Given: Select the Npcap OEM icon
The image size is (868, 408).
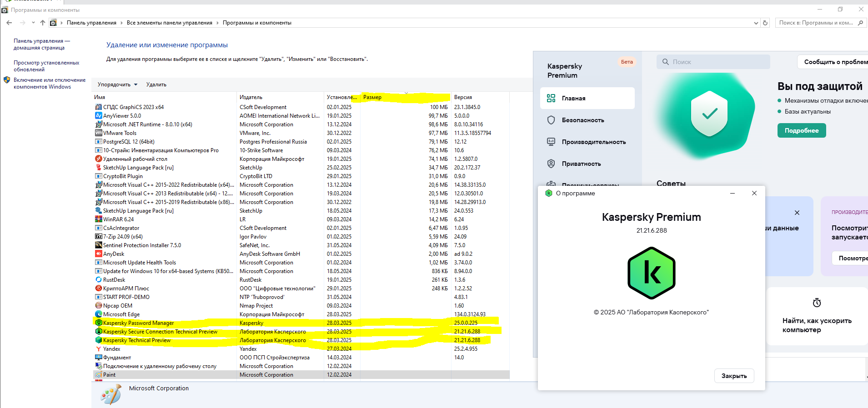Looking at the screenshot, I should click(98, 306).
